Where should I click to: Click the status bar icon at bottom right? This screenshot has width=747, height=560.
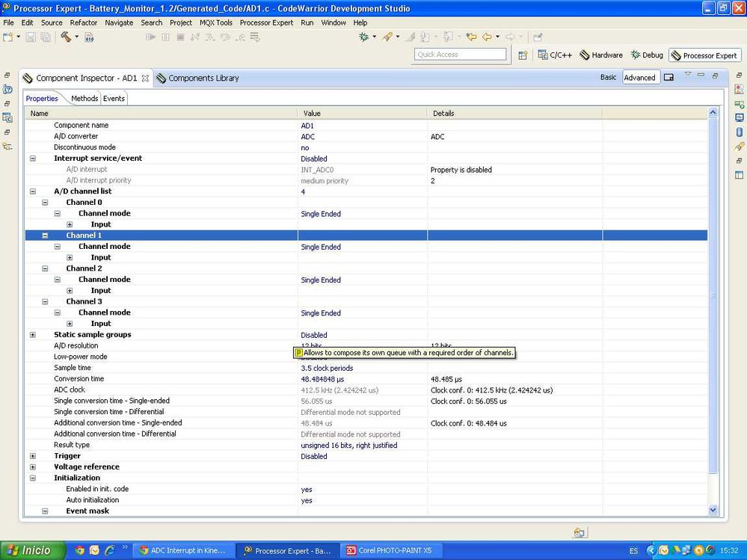click(580, 532)
